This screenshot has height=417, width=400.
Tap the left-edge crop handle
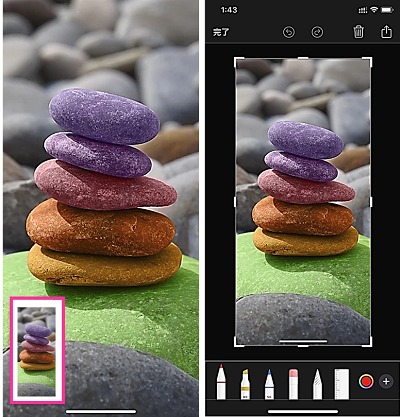point(235,202)
